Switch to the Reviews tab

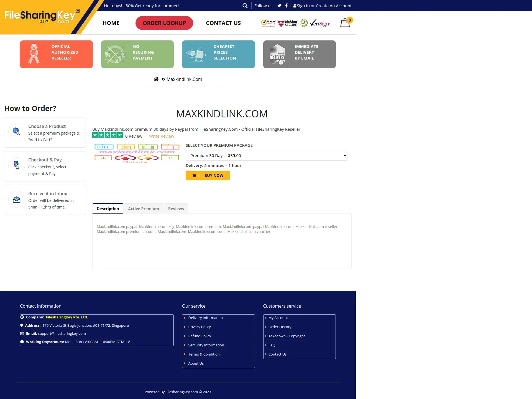pos(176,208)
